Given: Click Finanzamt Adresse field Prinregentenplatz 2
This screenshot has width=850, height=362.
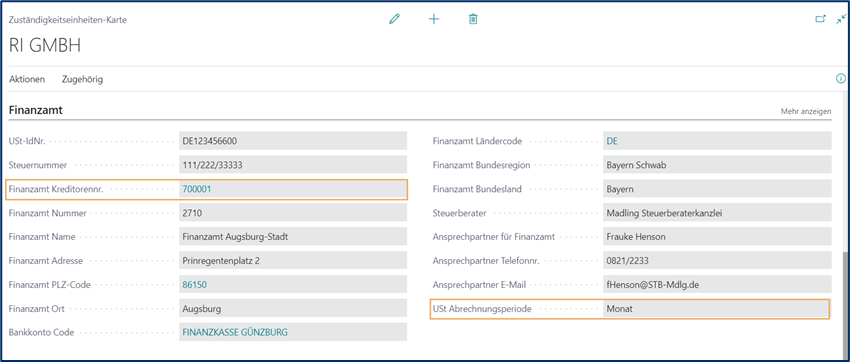Looking at the screenshot, I should pos(293,261).
